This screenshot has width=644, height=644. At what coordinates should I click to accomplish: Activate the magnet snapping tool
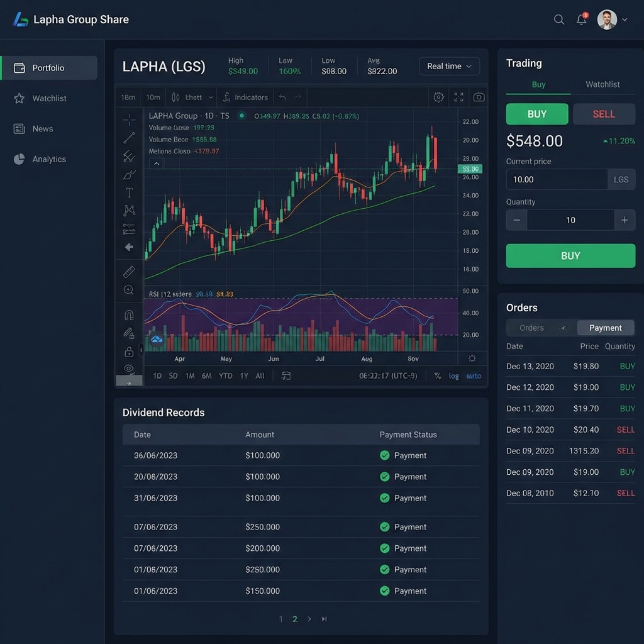129,314
